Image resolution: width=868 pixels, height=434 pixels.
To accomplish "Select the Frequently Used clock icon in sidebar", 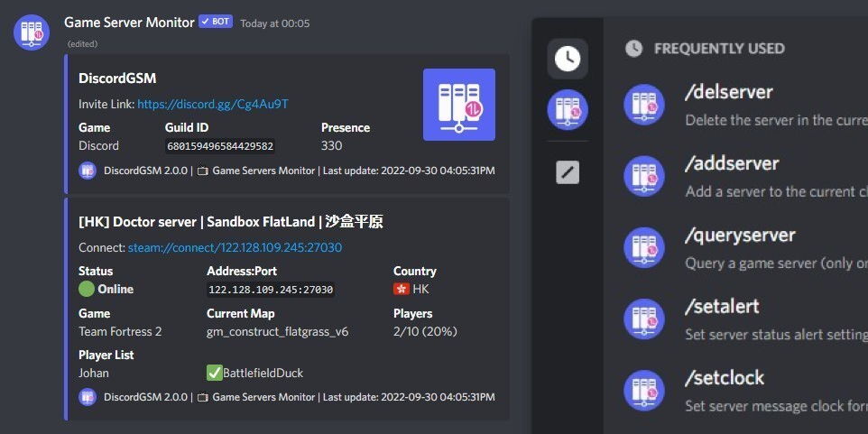I will pyautogui.click(x=568, y=59).
